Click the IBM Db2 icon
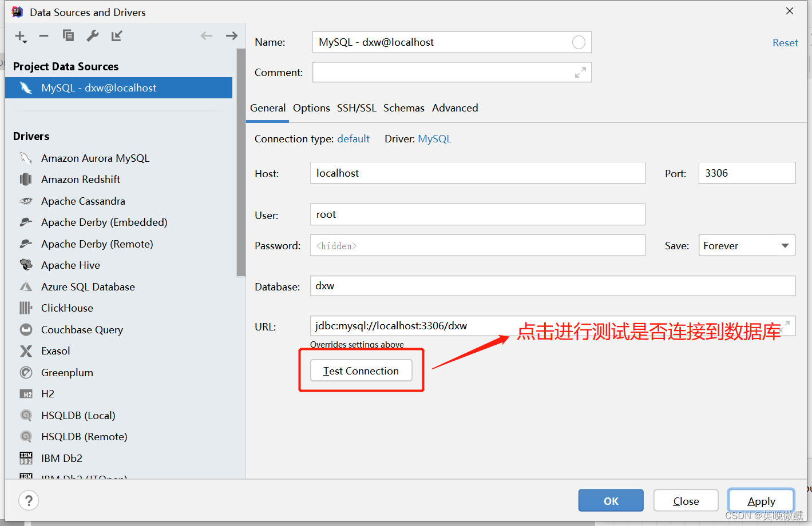Screen dimensions: 812x526 26,458
